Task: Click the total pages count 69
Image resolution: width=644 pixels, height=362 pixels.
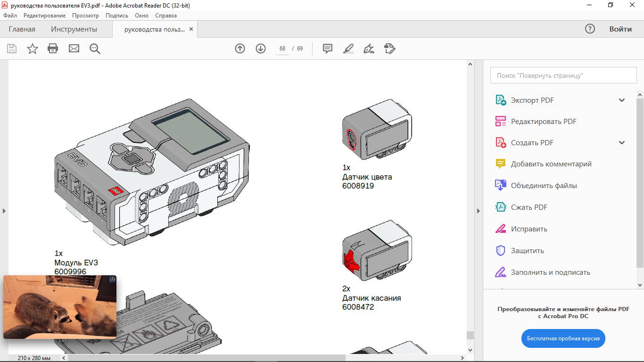Action: click(x=300, y=49)
